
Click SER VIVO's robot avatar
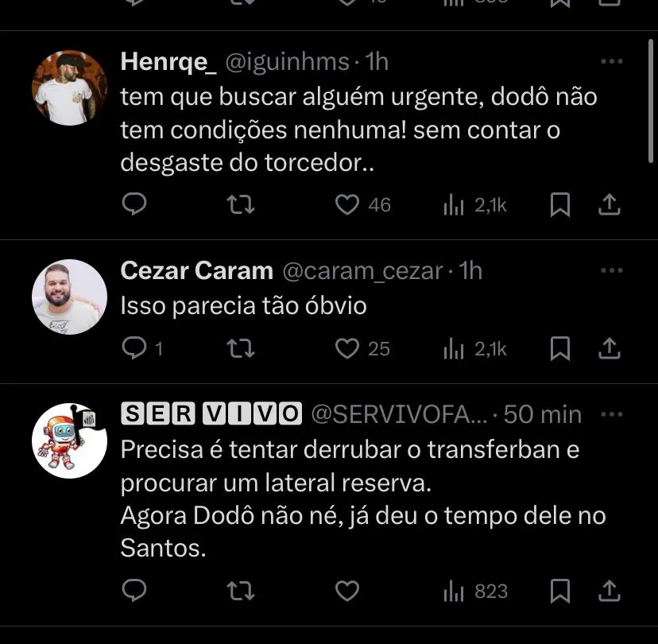[x=70, y=440]
